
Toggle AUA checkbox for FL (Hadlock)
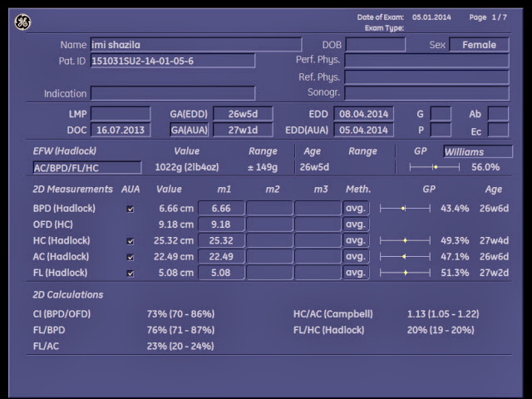click(131, 273)
